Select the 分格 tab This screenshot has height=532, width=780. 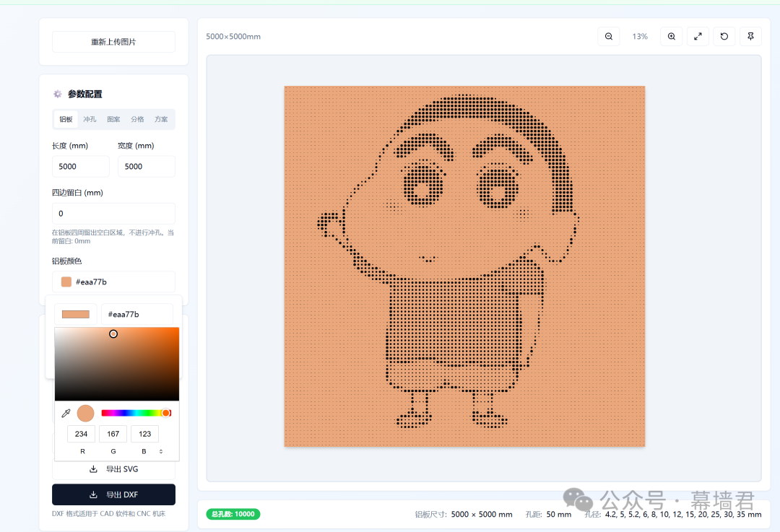tap(137, 119)
